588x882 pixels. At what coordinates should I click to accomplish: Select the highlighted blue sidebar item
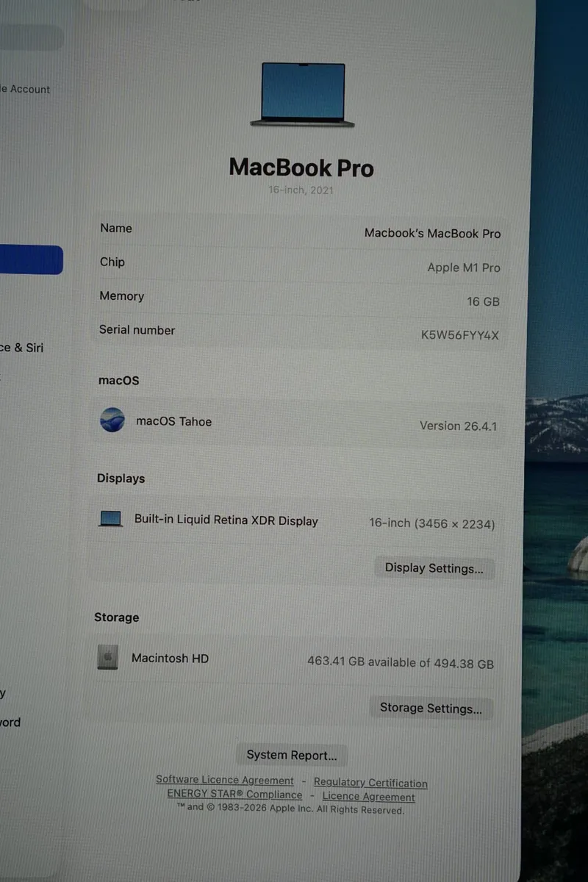(31, 259)
